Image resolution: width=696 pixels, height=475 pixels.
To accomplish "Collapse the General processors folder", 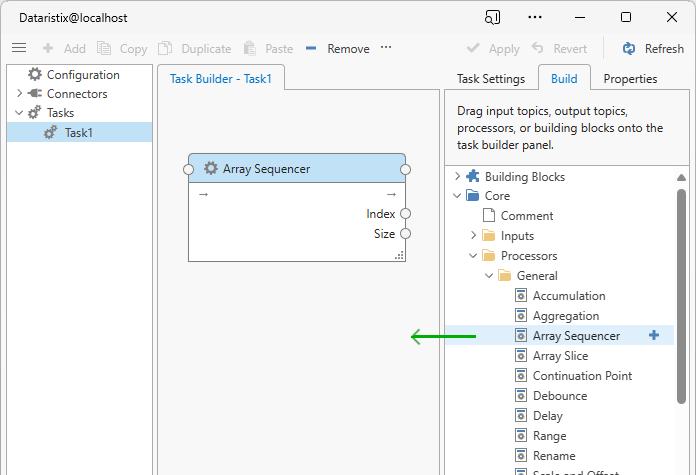I will (x=490, y=276).
